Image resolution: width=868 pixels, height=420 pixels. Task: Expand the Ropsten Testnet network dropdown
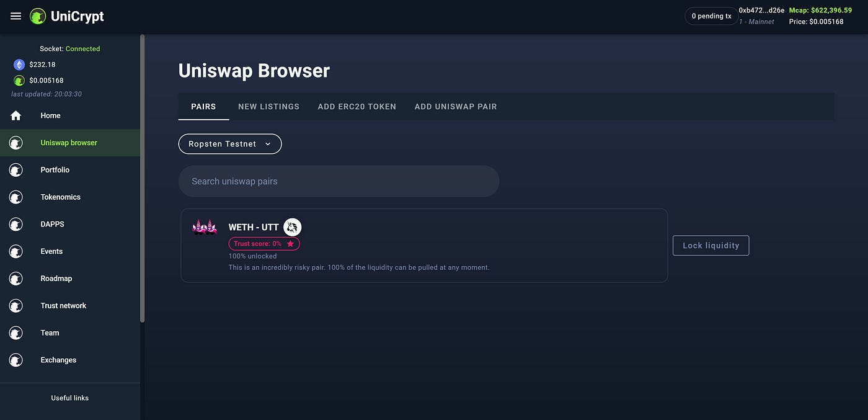[x=230, y=144]
